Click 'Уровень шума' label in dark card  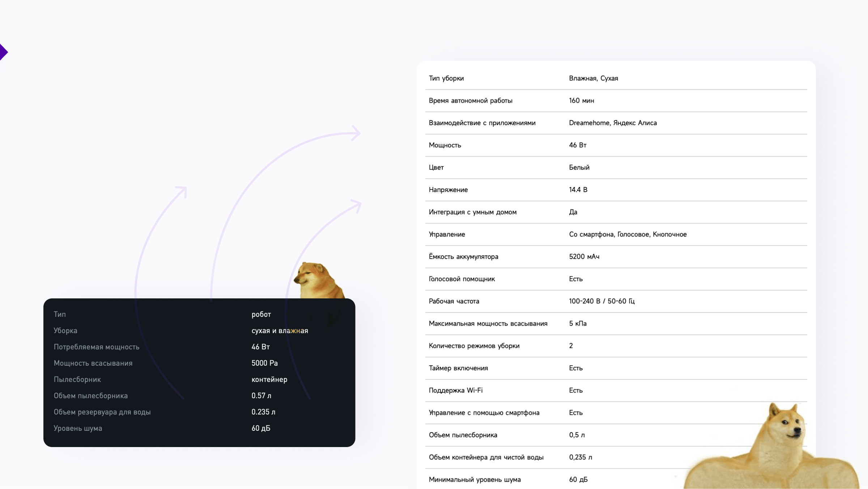tap(78, 428)
